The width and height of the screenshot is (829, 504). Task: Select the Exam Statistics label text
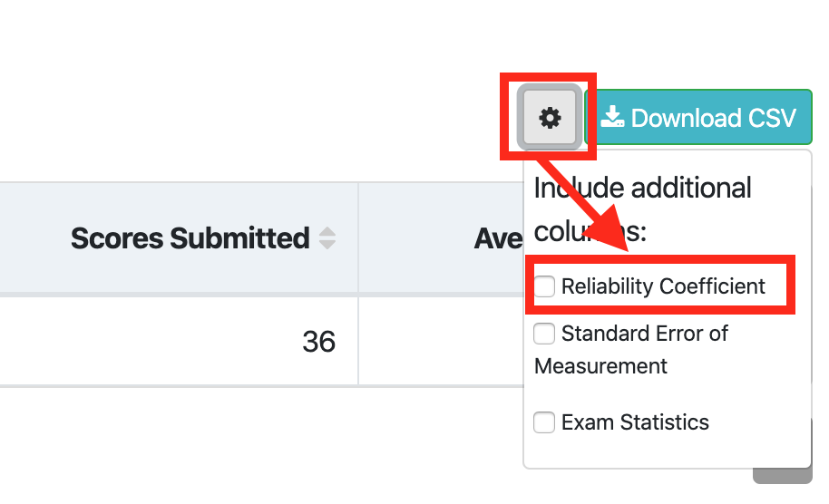point(635,422)
